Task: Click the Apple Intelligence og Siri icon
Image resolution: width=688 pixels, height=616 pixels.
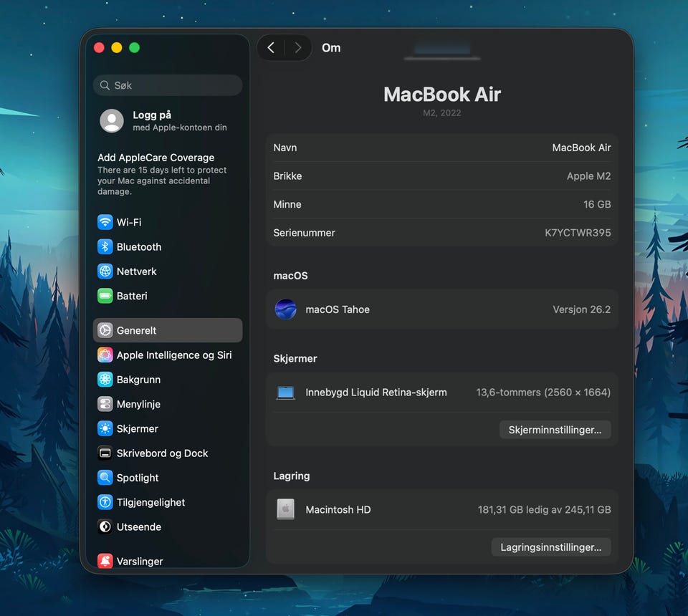Action: [x=105, y=355]
